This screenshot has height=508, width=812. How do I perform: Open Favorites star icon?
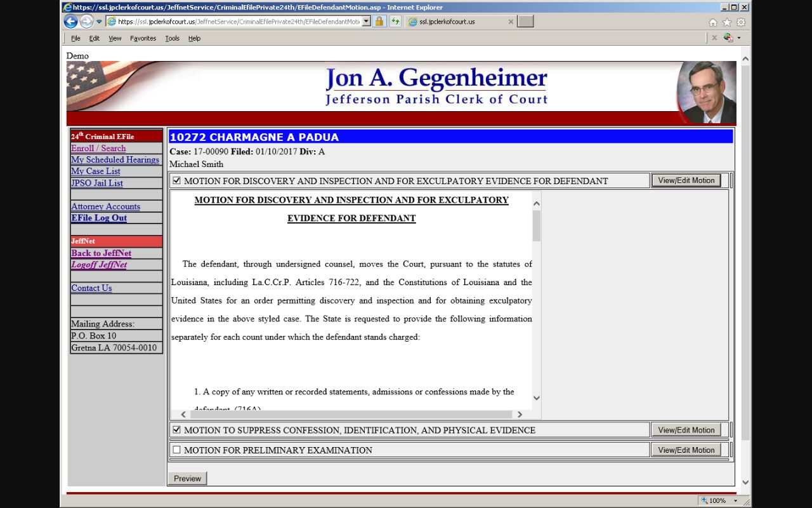coord(727,22)
